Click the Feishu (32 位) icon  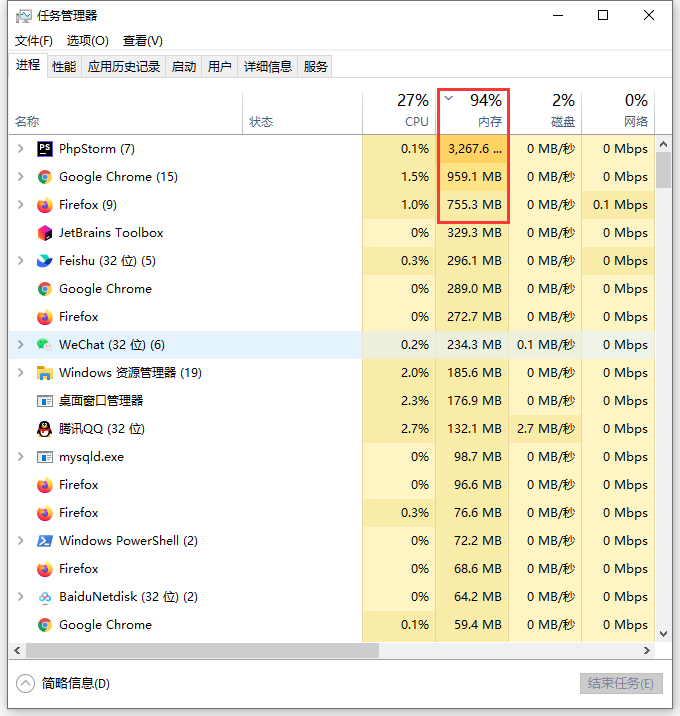pos(45,261)
